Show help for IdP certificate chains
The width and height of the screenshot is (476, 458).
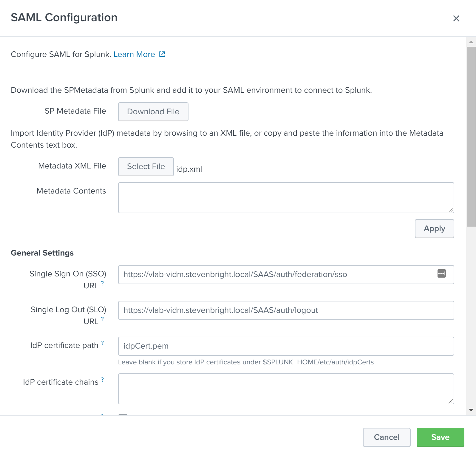point(102,379)
